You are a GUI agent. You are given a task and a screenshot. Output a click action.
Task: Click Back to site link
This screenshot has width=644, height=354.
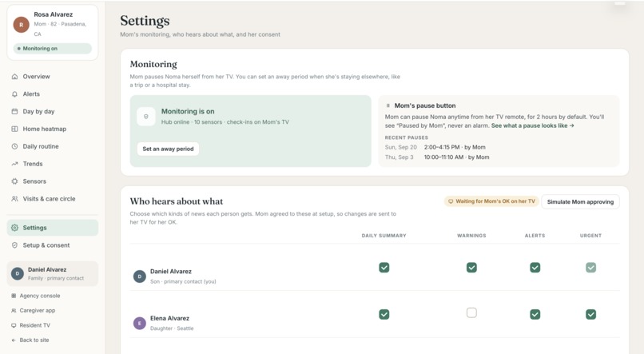[53, 340]
